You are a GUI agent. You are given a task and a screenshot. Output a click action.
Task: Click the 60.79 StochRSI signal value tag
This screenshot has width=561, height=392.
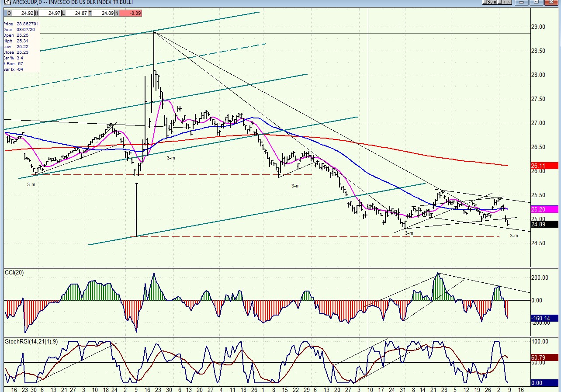(x=544, y=357)
